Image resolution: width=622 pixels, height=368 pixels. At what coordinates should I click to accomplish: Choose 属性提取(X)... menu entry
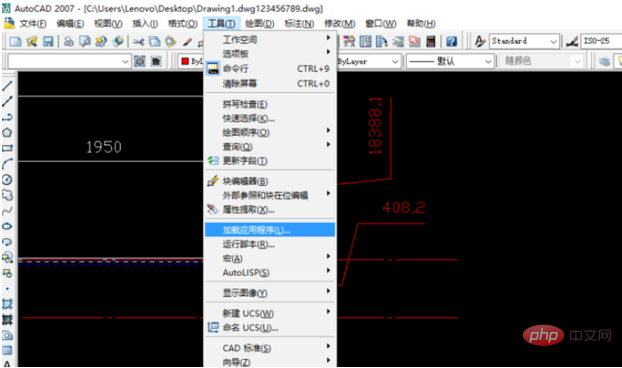(270, 209)
